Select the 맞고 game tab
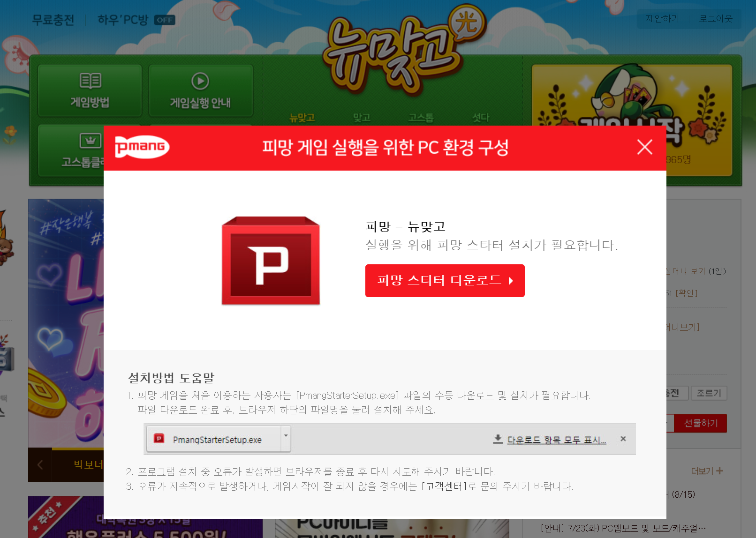This screenshot has height=538, width=756. click(362, 118)
